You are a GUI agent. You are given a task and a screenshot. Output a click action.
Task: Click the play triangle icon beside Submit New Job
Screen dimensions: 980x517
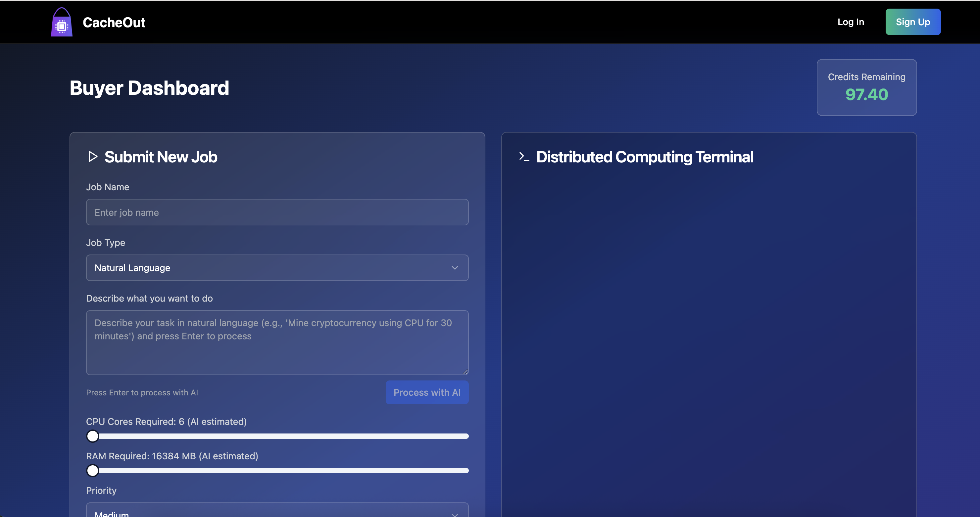coord(93,156)
